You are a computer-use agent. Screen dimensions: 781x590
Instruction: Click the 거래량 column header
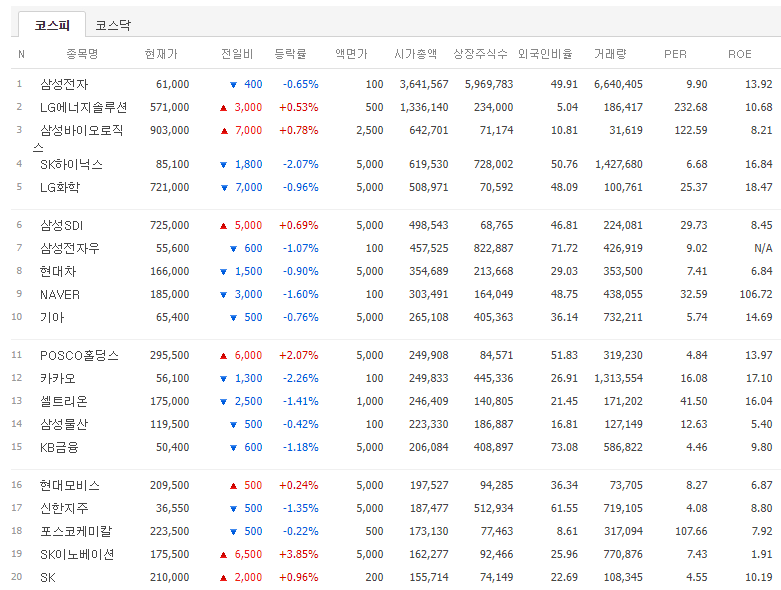point(610,54)
